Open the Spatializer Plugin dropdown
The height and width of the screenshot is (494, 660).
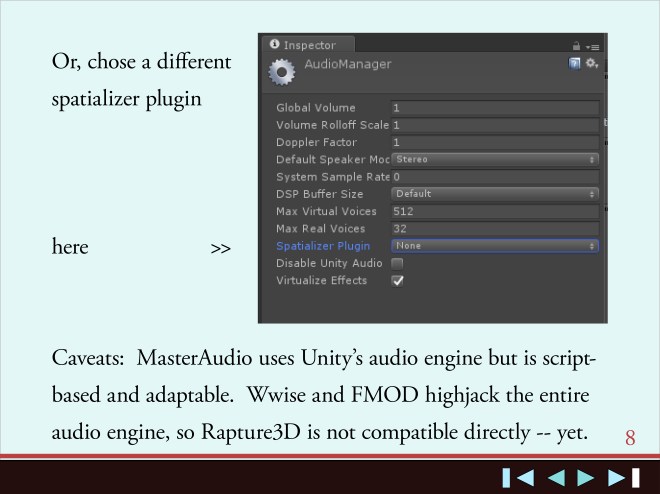[495, 246]
